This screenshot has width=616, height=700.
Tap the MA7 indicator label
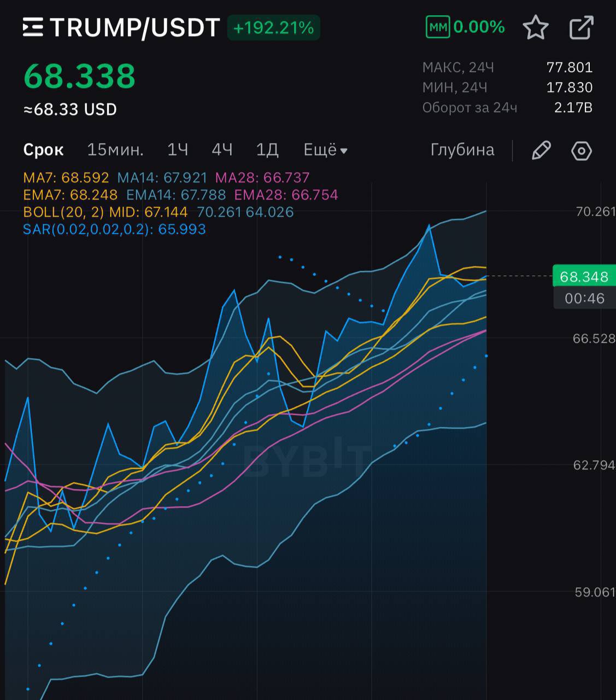[x=66, y=178]
